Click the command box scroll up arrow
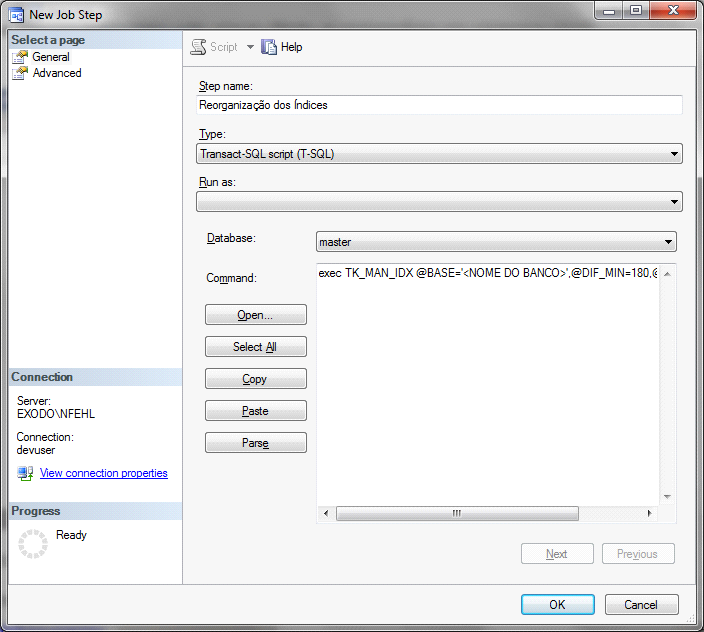Screen dimensions: 704x632 [667, 274]
